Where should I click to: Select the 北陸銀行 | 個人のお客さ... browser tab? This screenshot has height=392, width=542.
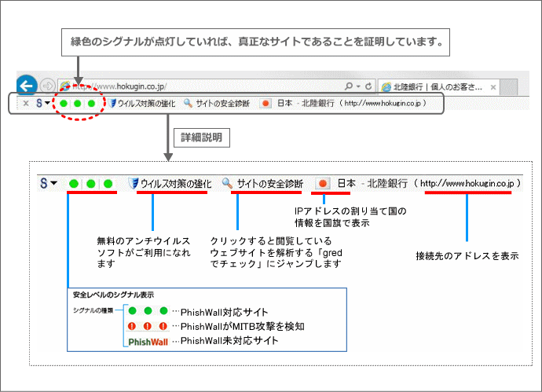[x=438, y=87]
